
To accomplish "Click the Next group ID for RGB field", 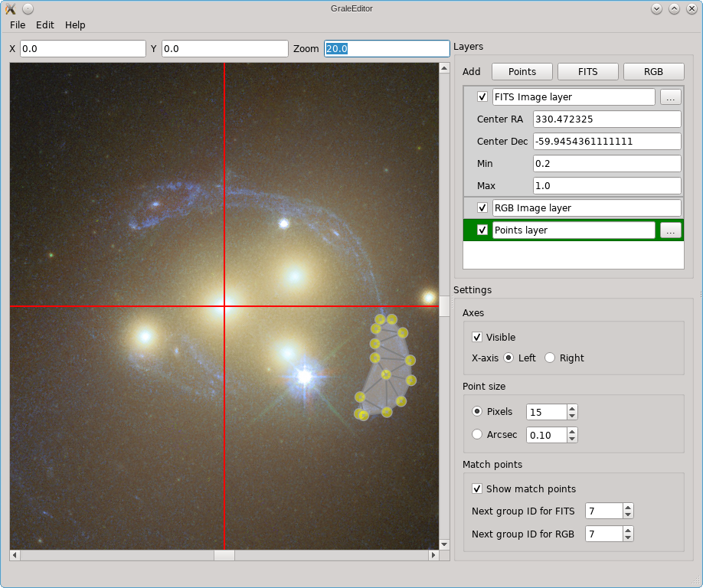I will coord(604,534).
